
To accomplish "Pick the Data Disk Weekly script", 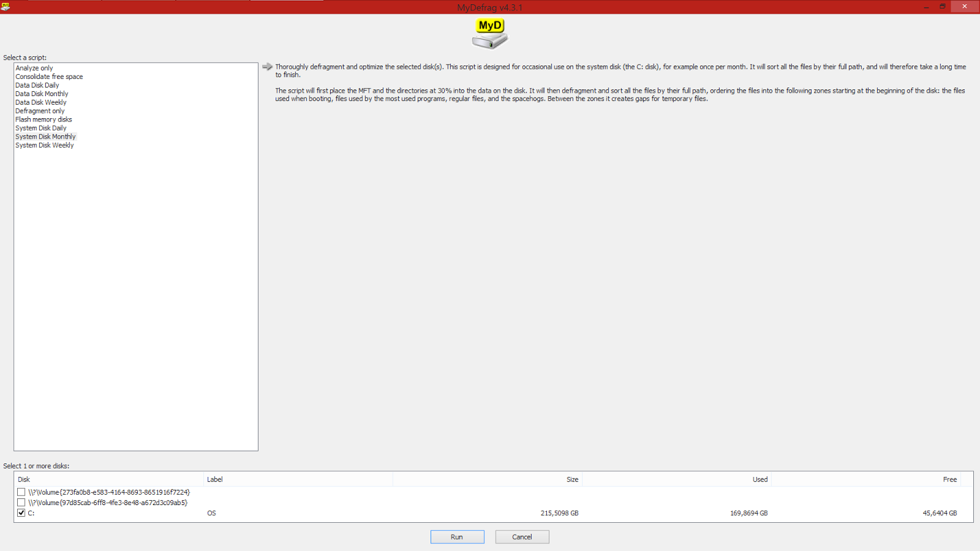I will [41, 102].
